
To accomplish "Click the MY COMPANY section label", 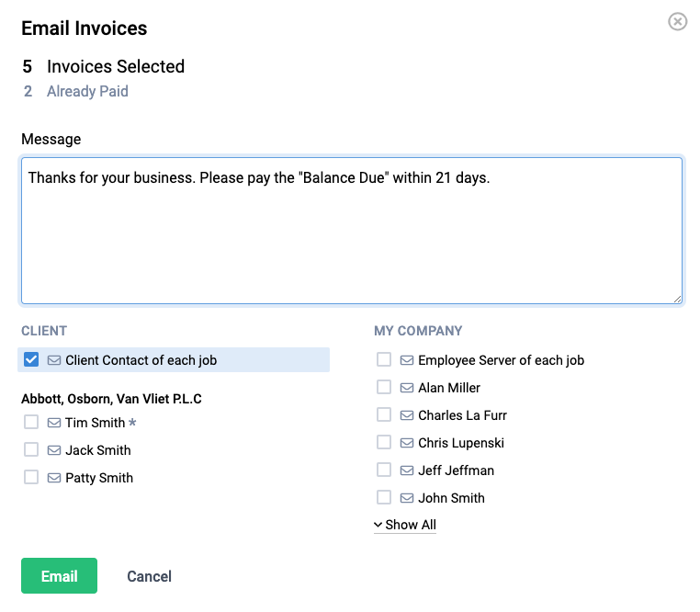I will [x=418, y=331].
